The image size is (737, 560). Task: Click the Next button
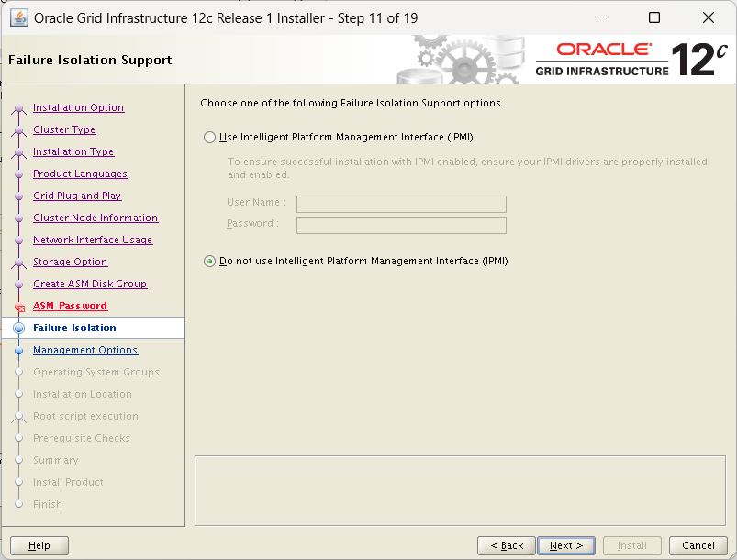[x=566, y=545]
